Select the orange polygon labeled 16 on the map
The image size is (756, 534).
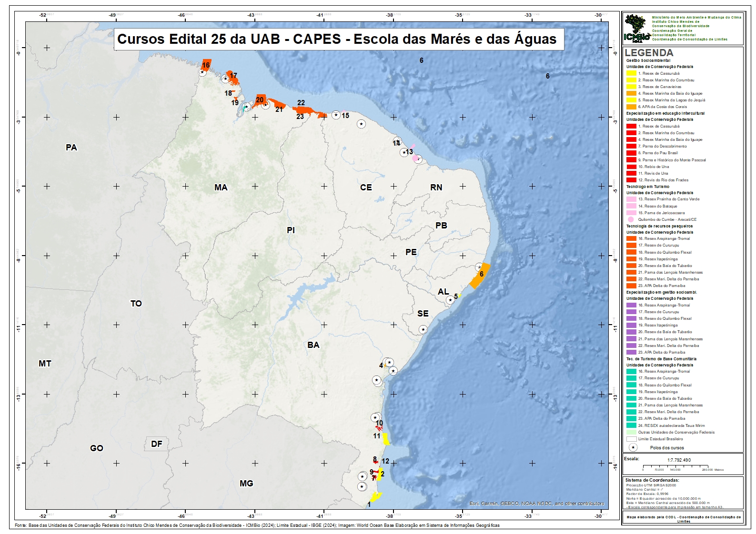click(x=207, y=64)
